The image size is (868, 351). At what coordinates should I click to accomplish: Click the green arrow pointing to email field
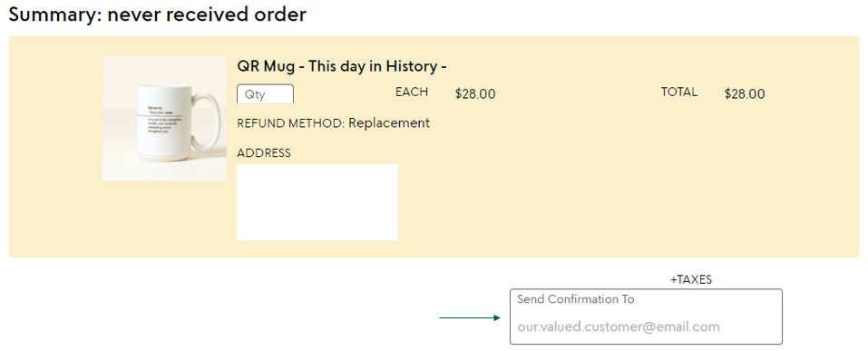coord(470,317)
